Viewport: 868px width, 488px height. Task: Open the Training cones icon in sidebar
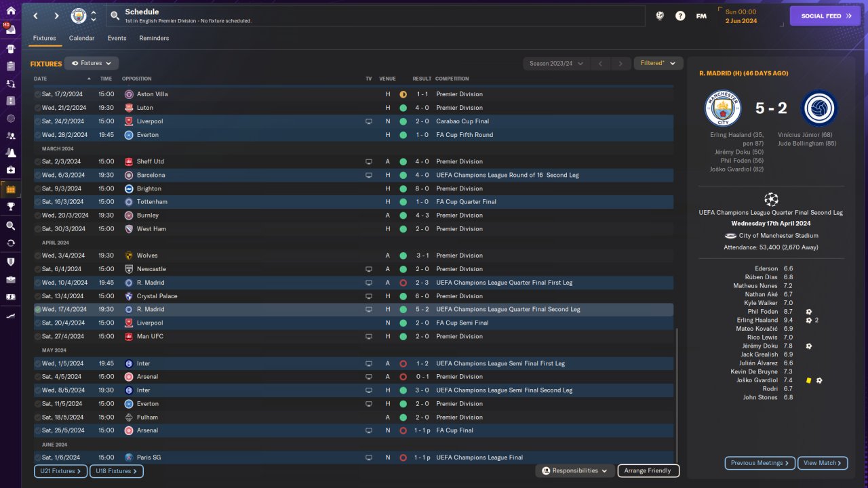tap(10, 153)
